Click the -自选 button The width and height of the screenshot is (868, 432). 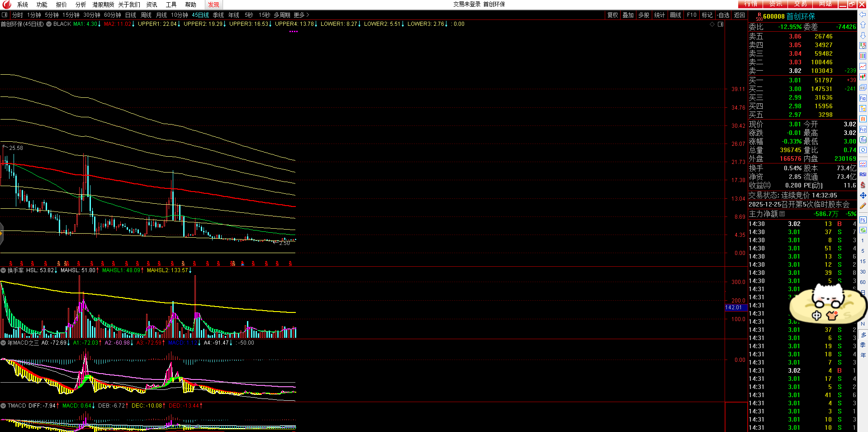(x=723, y=15)
